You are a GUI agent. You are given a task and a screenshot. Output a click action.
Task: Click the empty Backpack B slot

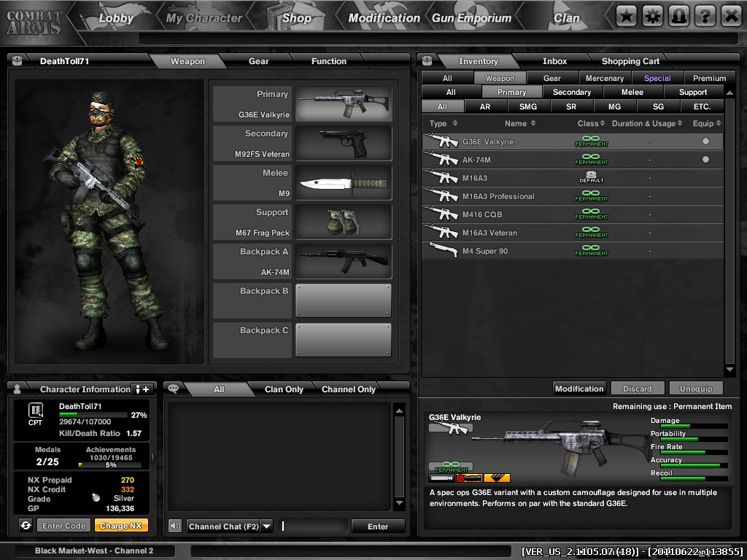344,300
